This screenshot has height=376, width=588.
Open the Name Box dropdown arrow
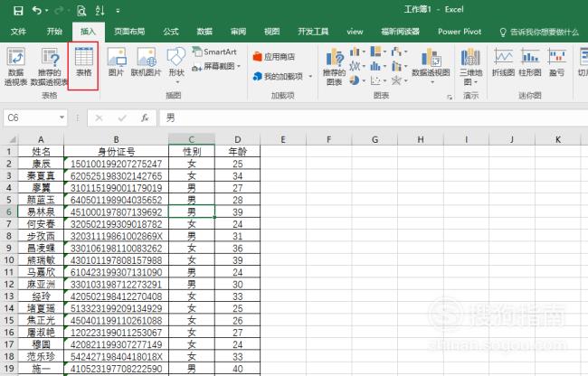pyautogui.click(x=62, y=118)
